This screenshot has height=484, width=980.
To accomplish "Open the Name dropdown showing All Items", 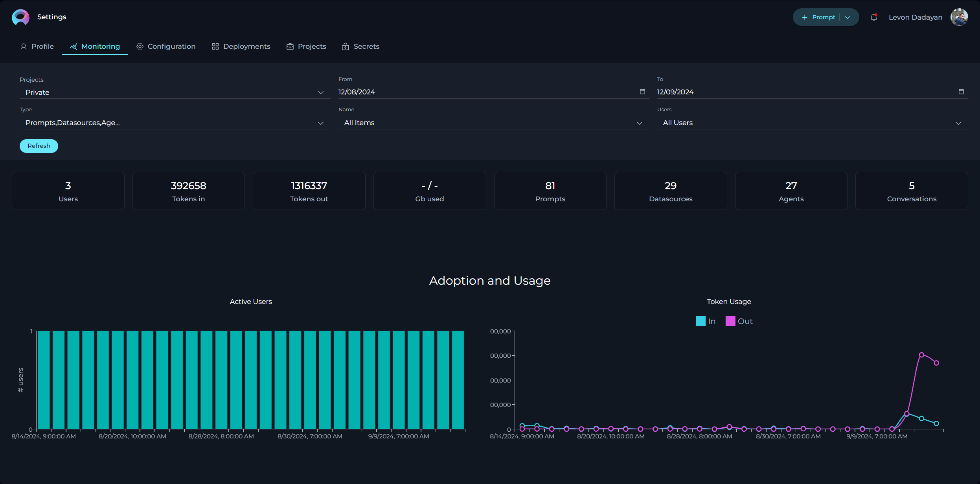I will [x=494, y=123].
